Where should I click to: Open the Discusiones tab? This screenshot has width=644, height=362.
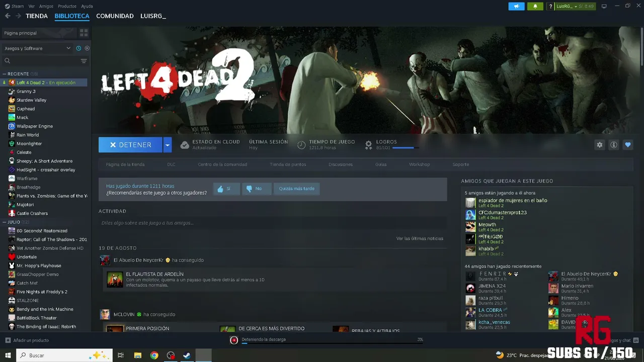[341, 164]
